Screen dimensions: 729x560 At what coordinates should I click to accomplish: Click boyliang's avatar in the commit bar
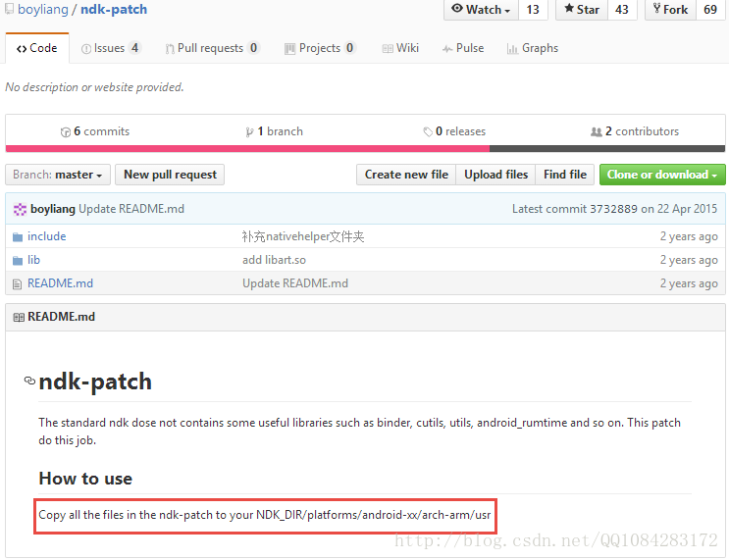coord(20,210)
